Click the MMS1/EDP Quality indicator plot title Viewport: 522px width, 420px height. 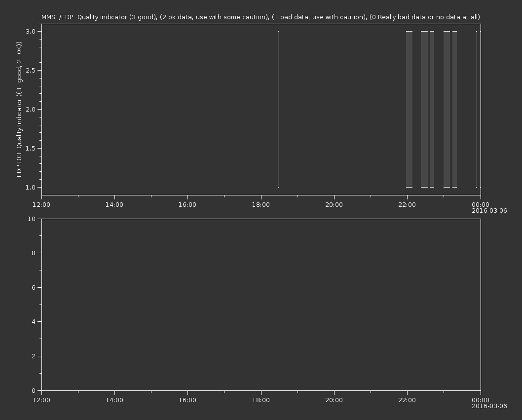point(261,17)
